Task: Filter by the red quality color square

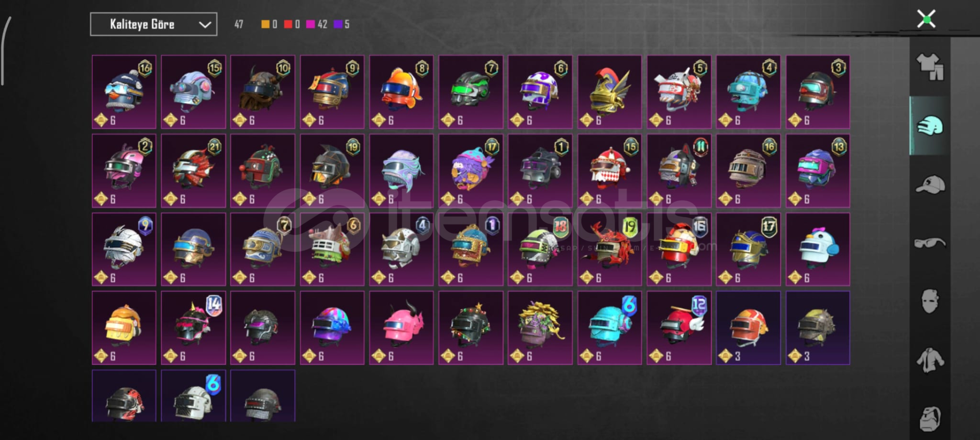Action: coord(288,24)
